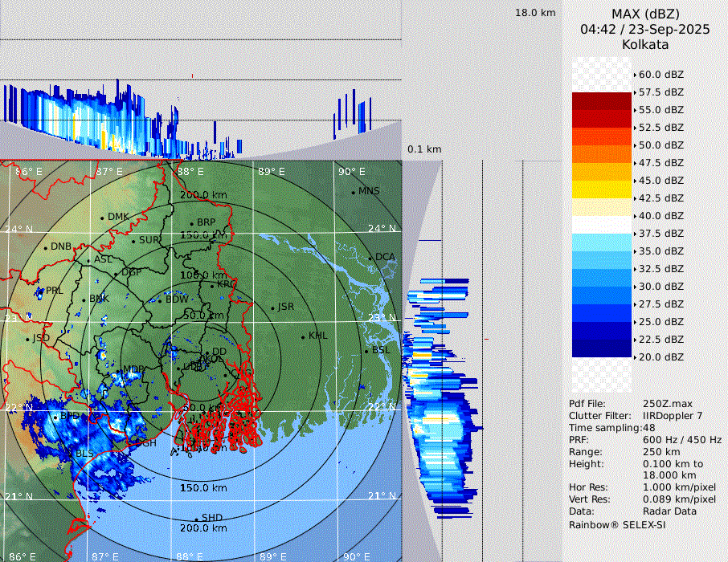Click the SHD station marker dot
728x562 pixels.
196,519
